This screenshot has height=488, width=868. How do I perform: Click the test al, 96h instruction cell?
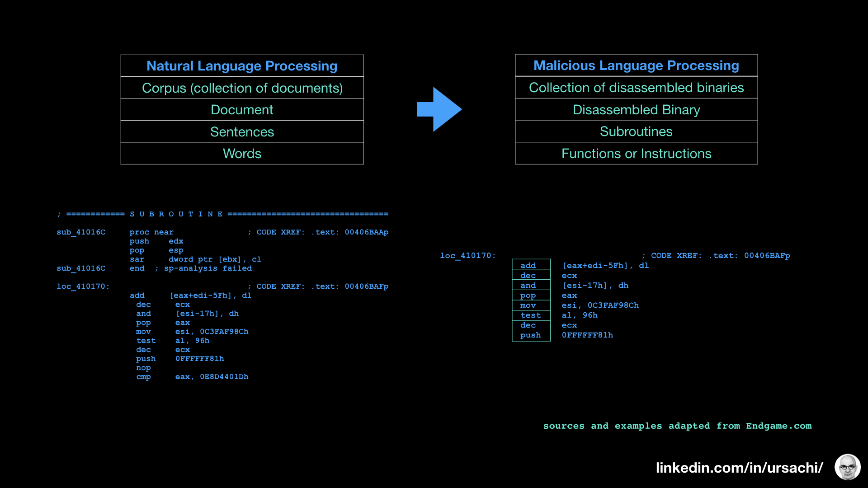pyautogui.click(x=531, y=315)
